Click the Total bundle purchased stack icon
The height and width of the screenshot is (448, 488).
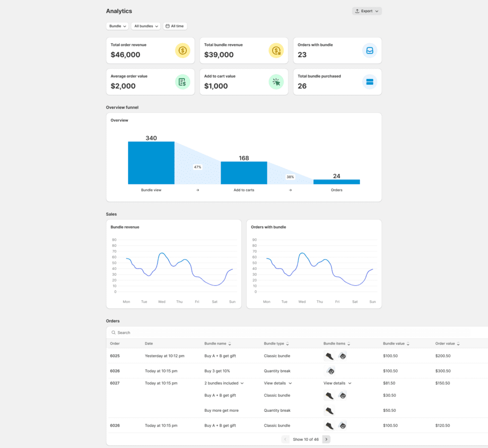369,82
